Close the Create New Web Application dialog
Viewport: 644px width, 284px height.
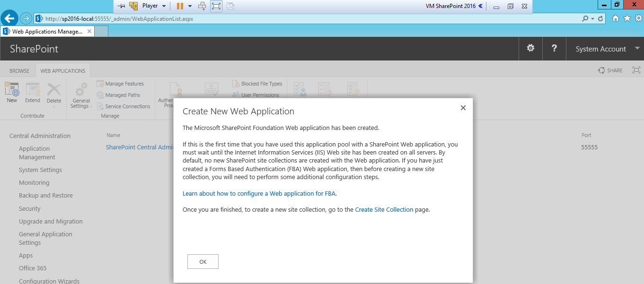tap(463, 108)
